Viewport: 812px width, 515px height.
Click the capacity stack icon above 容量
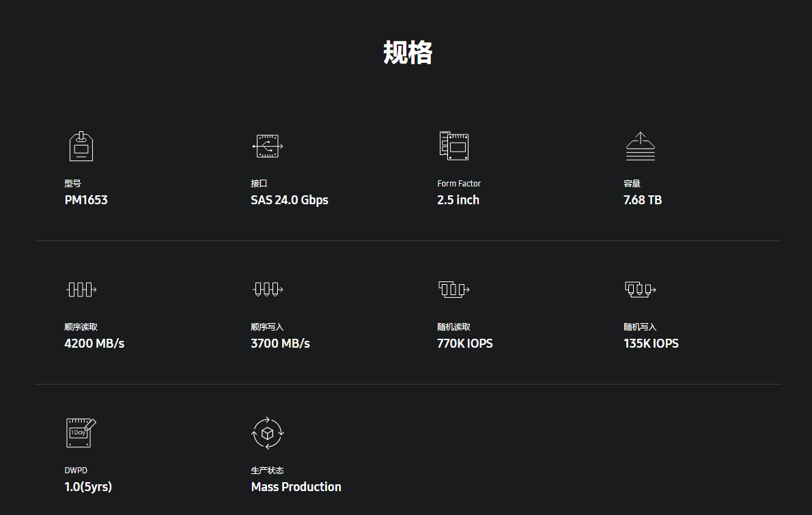[x=641, y=146]
